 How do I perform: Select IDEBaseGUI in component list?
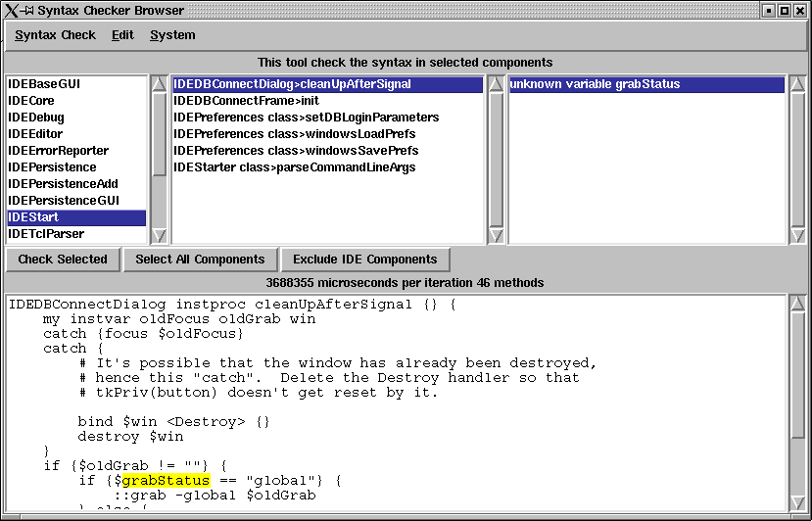click(44, 84)
